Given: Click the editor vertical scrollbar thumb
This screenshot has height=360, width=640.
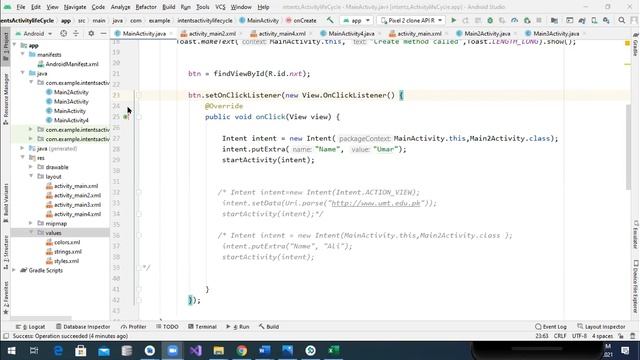Looking at the screenshot, I should (x=628, y=147).
